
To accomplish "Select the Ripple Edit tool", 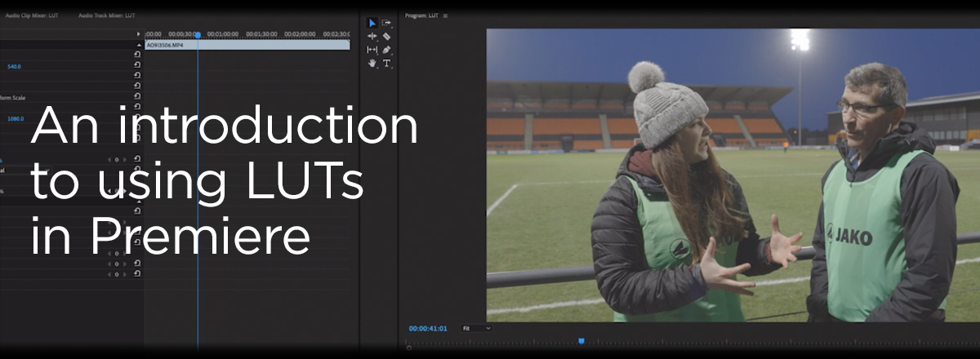I will pyautogui.click(x=372, y=36).
